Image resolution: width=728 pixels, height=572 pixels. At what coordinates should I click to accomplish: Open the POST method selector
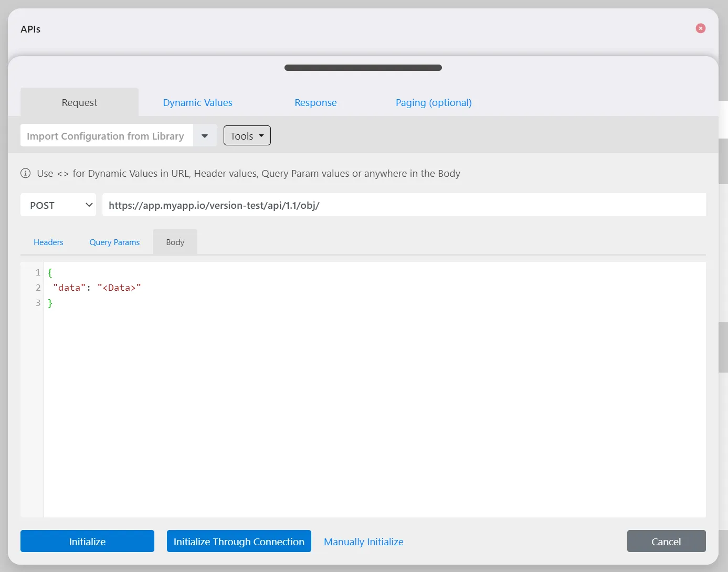click(x=58, y=205)
